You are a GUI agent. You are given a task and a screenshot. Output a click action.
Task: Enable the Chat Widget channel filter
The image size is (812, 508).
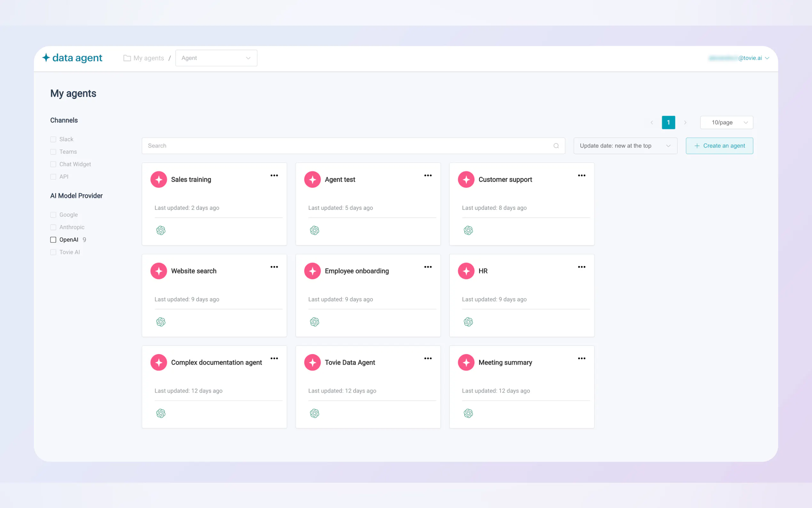53,164
